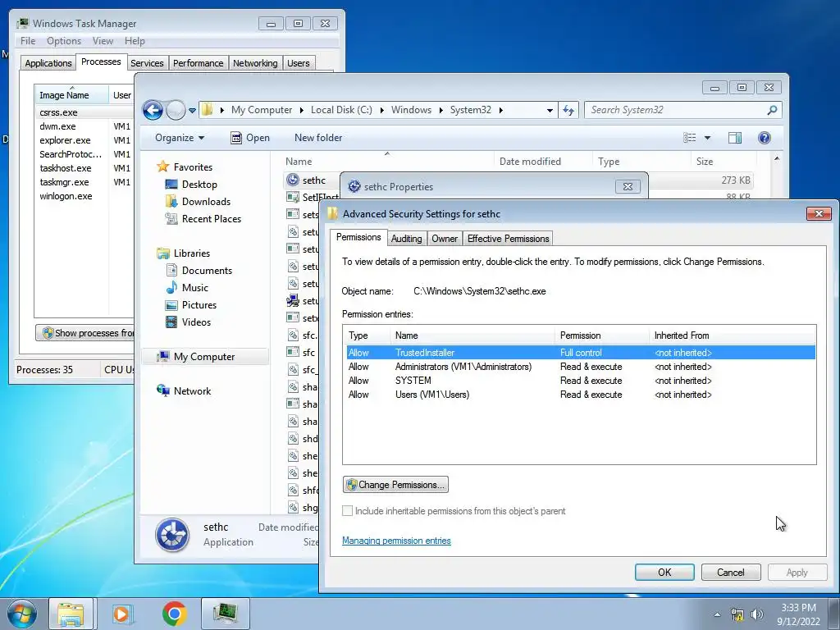
Task: Open Task Manager Options menu
Action: 64,41
